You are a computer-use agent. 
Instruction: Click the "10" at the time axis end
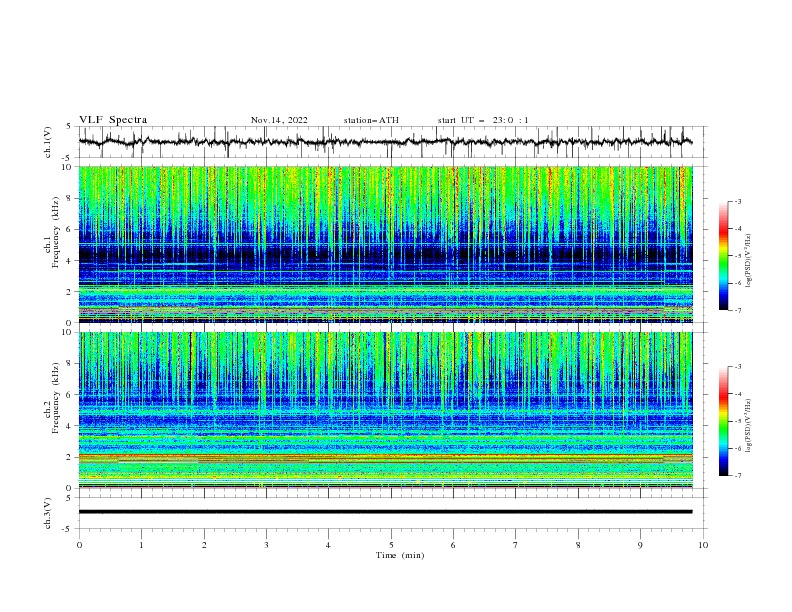point(703,545)
